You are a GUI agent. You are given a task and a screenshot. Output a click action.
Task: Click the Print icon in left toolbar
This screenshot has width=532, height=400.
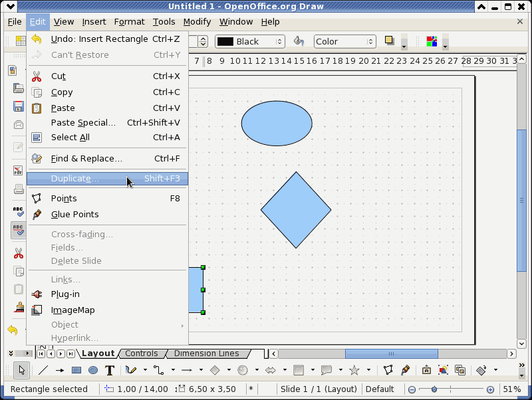[x=19, y=189]
